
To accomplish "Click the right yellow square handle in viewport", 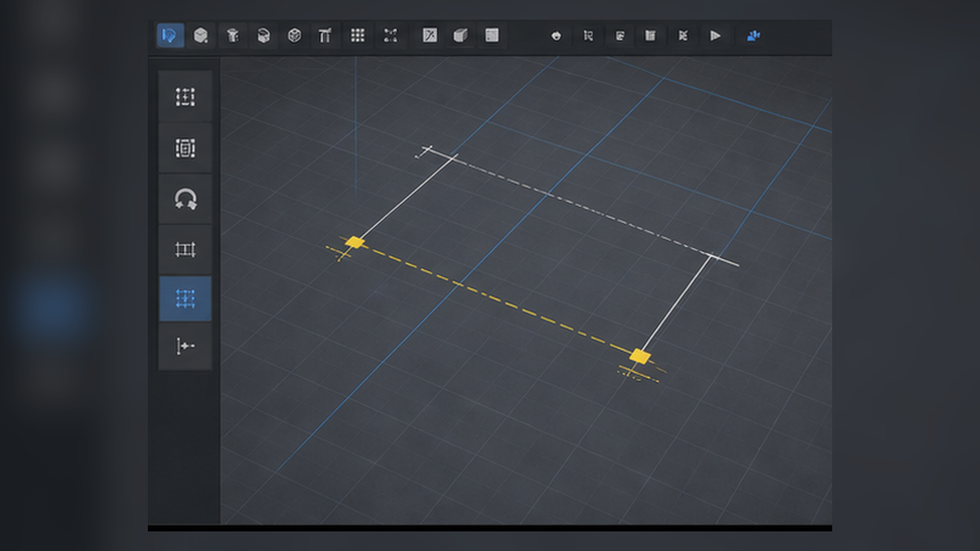I will pos(640,357).
